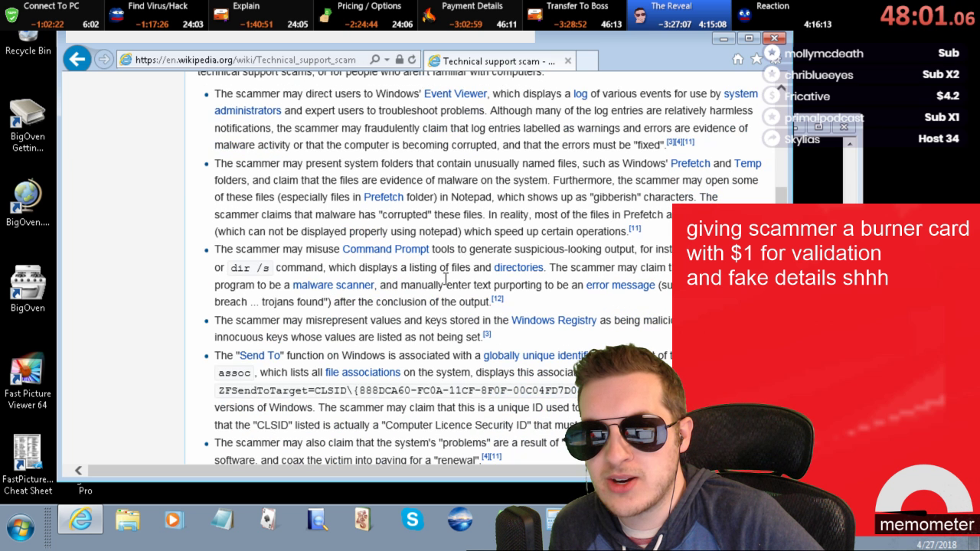Click the 'Pricing / Options' split segment
This screenshot has height=551, width=980.
[364, 15]
